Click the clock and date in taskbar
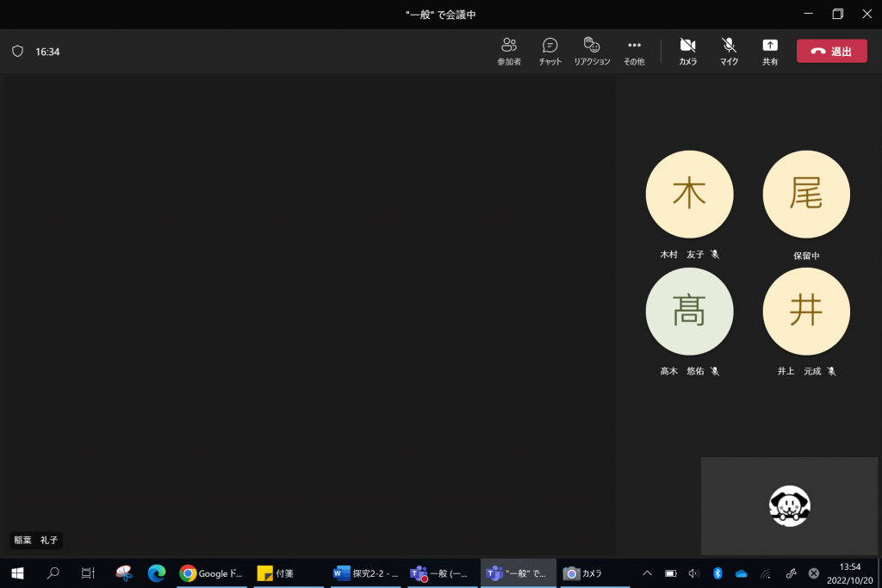Viewport: 882px width, 588px height. click(x=849, y=573)
